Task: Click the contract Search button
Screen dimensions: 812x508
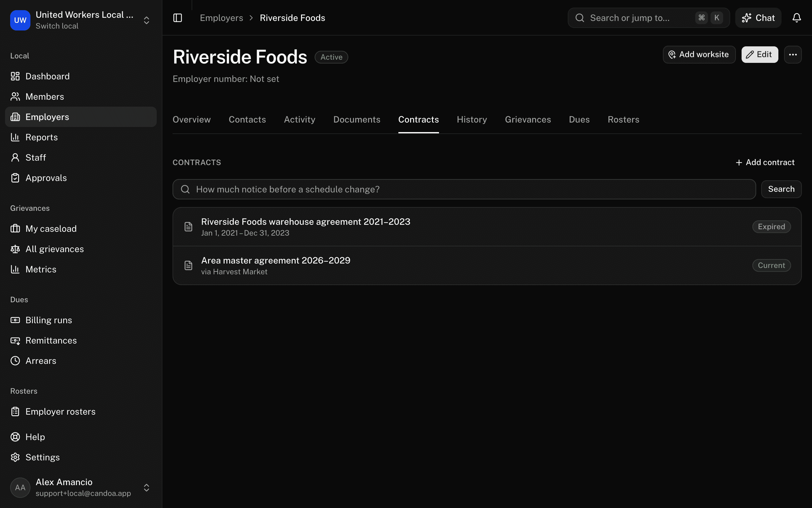Action: [781, 189]
